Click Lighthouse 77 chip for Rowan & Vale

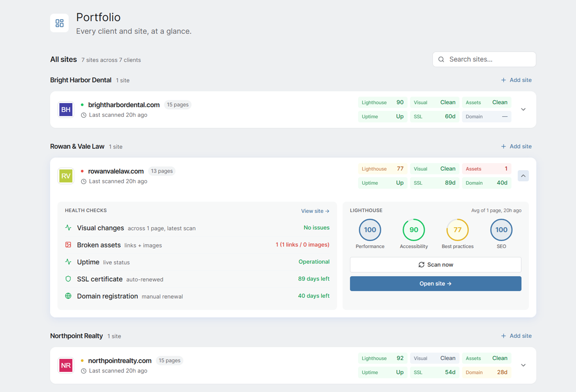(x=382, y=169)
